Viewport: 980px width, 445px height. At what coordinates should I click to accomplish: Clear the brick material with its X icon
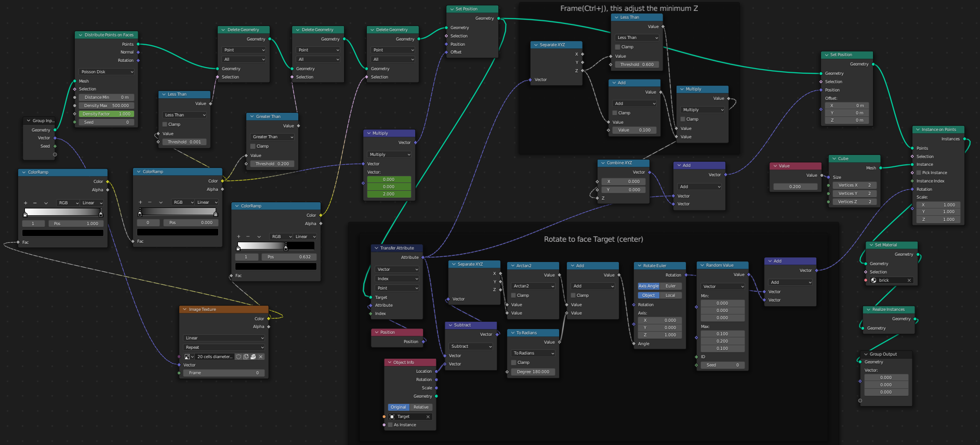pyautogui.click(x=909, y=280)
